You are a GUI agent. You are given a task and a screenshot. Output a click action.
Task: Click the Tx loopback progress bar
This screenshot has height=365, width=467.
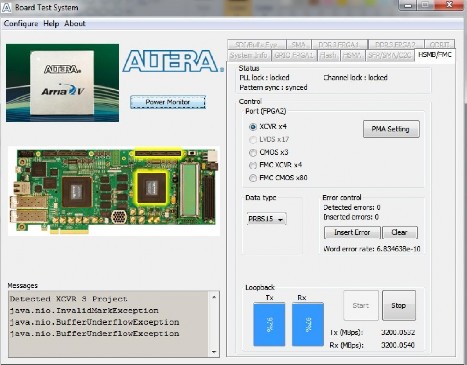(x=269, y=324)
